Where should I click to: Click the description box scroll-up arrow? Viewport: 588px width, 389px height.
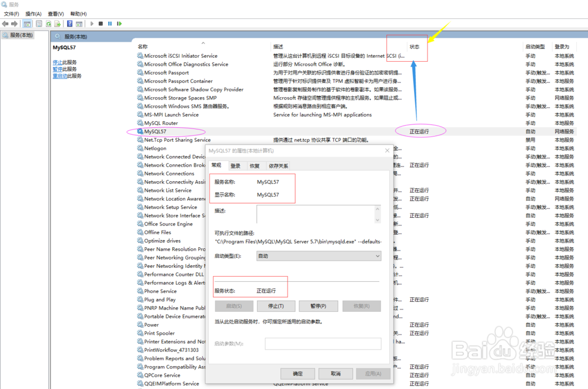click(x=377, y=209)
